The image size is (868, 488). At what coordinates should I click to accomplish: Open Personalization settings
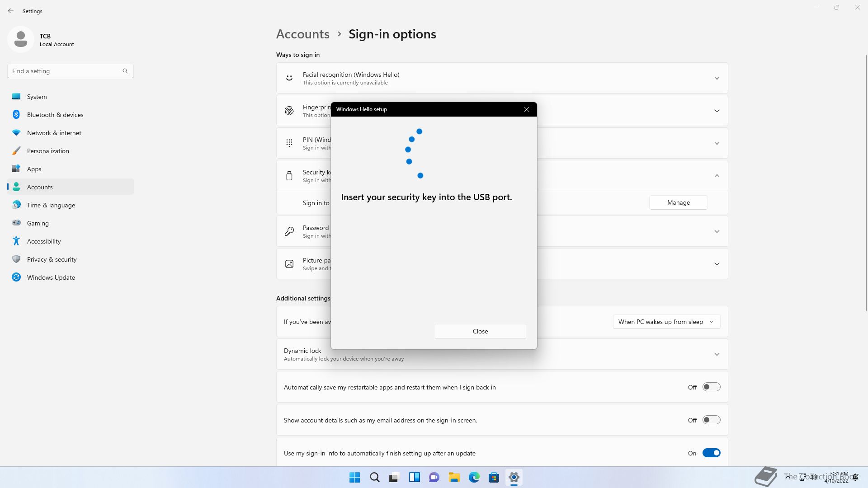71,151
